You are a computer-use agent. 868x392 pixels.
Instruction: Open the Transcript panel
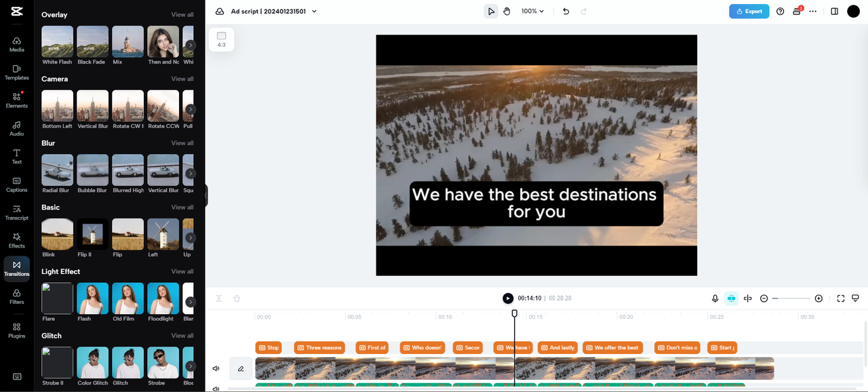pos(17,213)
